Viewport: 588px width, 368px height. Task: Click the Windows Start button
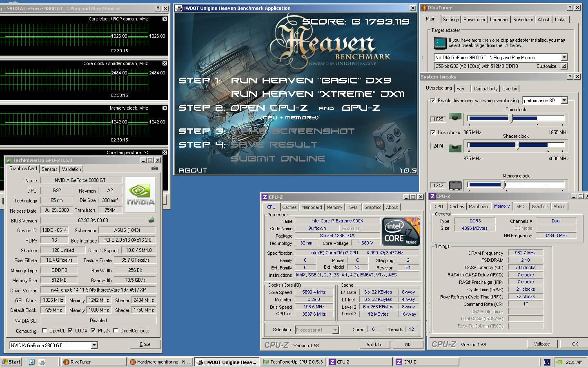(x=11, y=362)
